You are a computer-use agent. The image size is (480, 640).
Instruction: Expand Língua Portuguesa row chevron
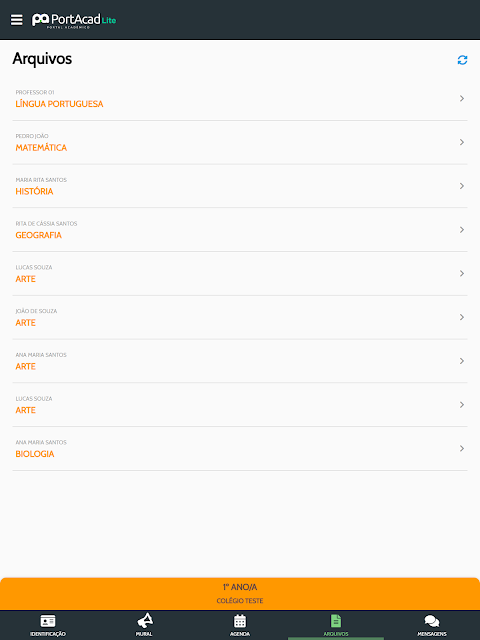point(462,98)
